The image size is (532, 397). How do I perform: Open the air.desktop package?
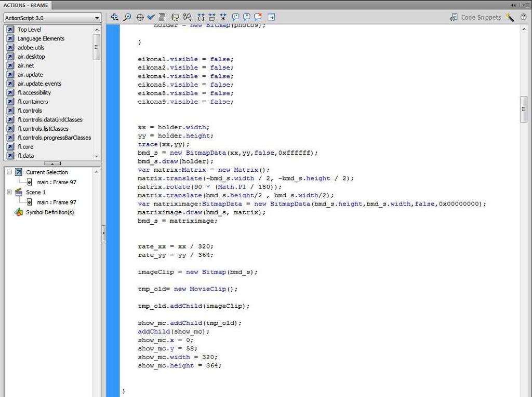point(31,57)
